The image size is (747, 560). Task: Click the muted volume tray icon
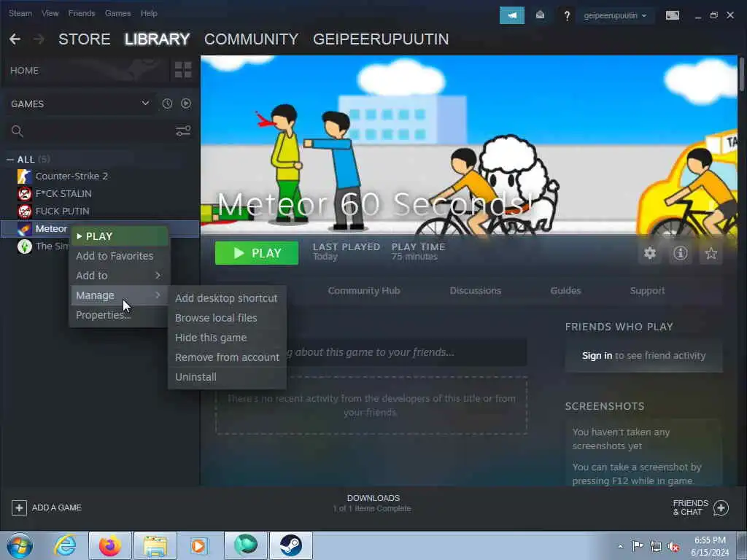[x=673, y=547]
